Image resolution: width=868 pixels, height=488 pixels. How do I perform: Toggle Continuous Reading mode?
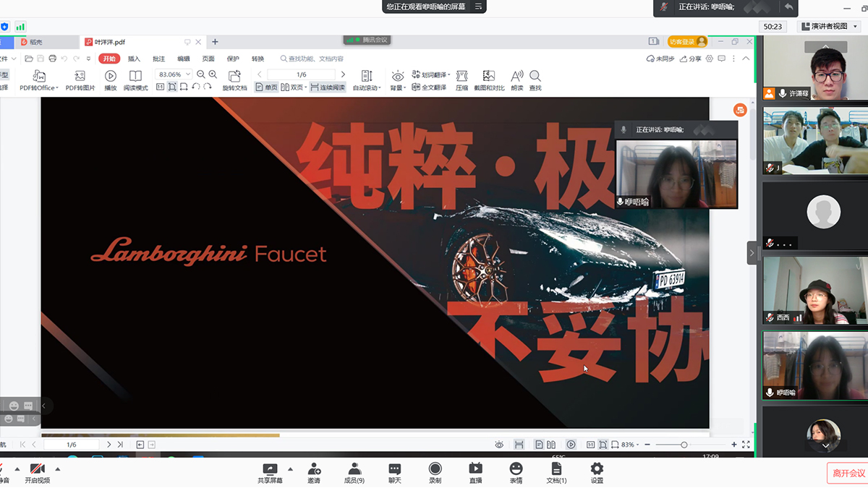click(x=328, y=87)
